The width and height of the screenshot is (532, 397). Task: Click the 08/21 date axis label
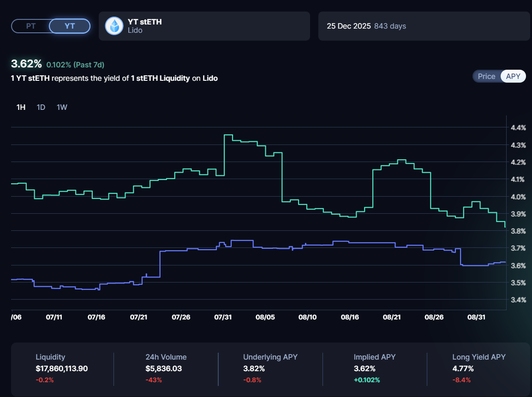pos(391,317)
